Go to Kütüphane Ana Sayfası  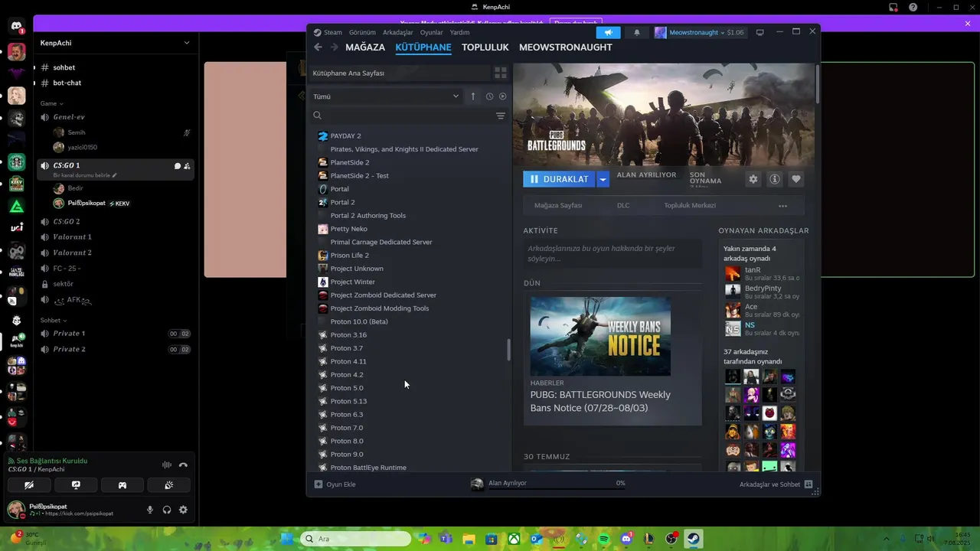tap(399, 73)
